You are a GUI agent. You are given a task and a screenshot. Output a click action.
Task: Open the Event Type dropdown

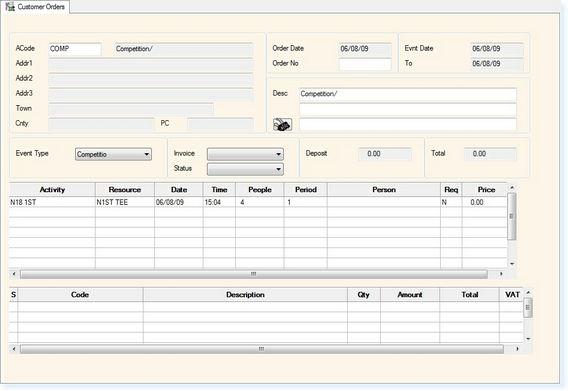tap(113, 154)
